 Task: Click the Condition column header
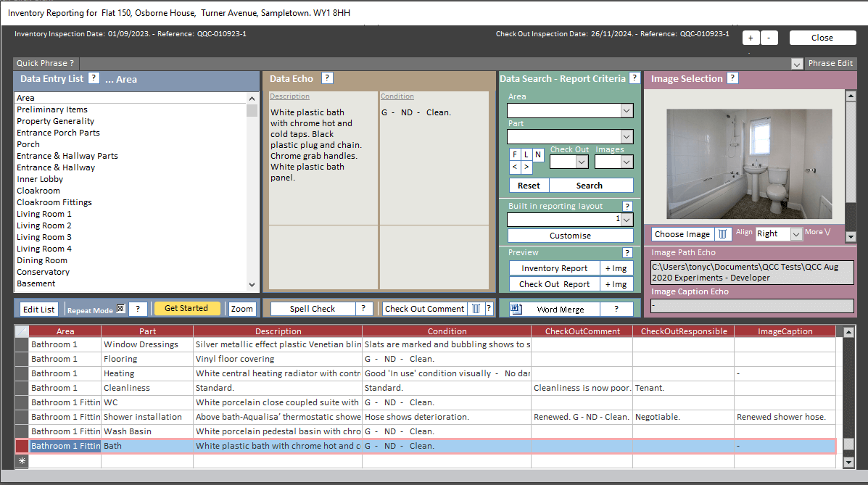coord(447,331)
